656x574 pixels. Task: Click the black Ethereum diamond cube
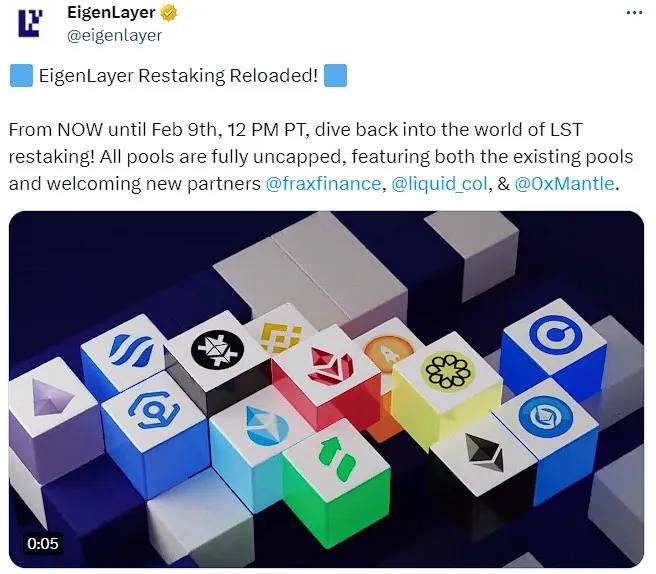(485, 453)
